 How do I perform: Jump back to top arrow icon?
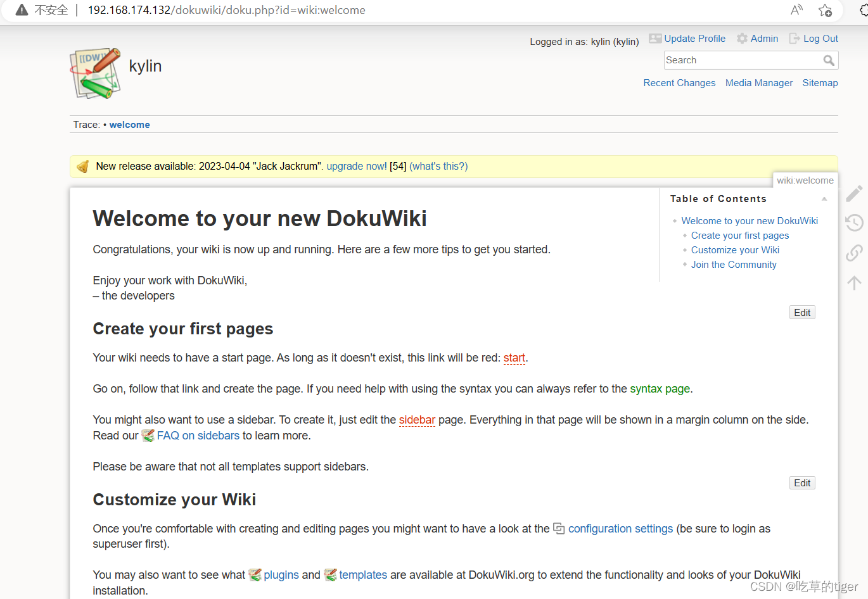click(854, 282)
